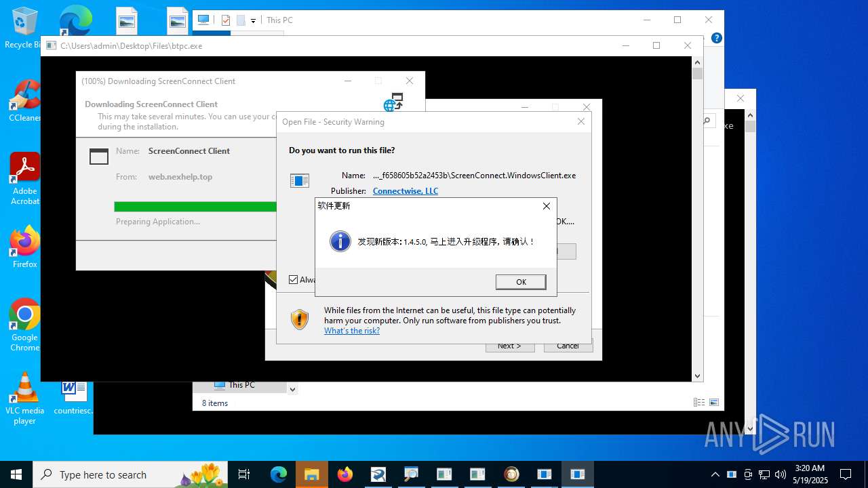The image size is (868, 488).
Task: Open the volume control in system tray
Action: (x=780, y=474)
